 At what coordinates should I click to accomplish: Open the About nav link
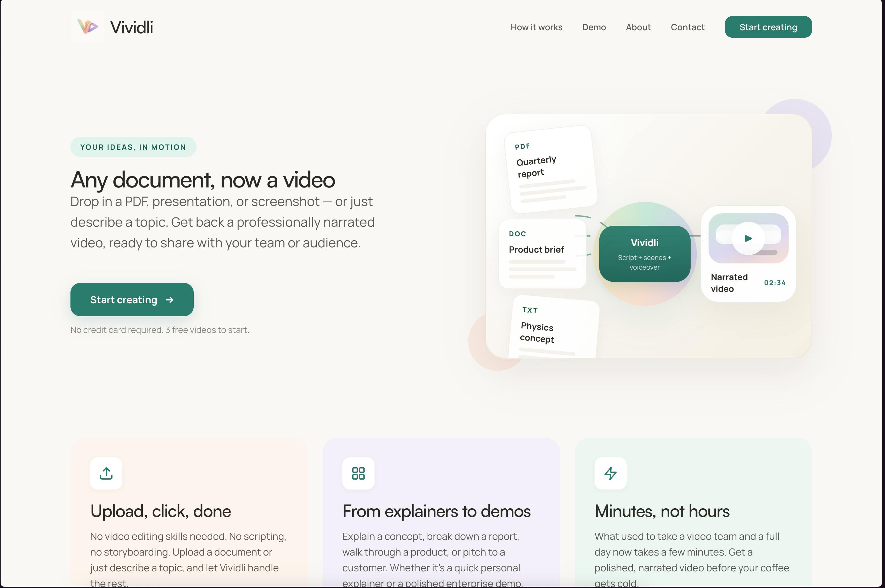[638, 27]
